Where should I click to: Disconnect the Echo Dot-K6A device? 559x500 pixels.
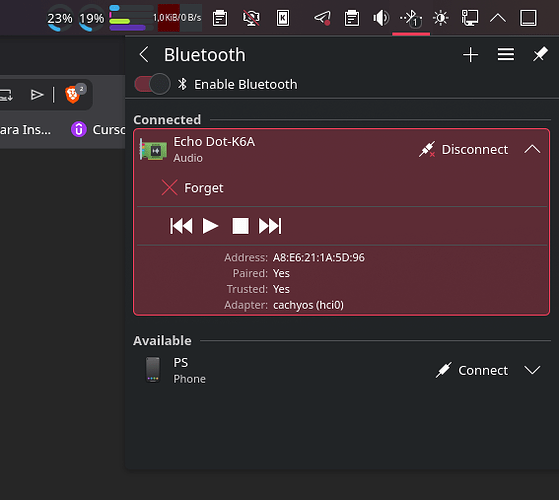pyautogui.click(x=463, y=150)
